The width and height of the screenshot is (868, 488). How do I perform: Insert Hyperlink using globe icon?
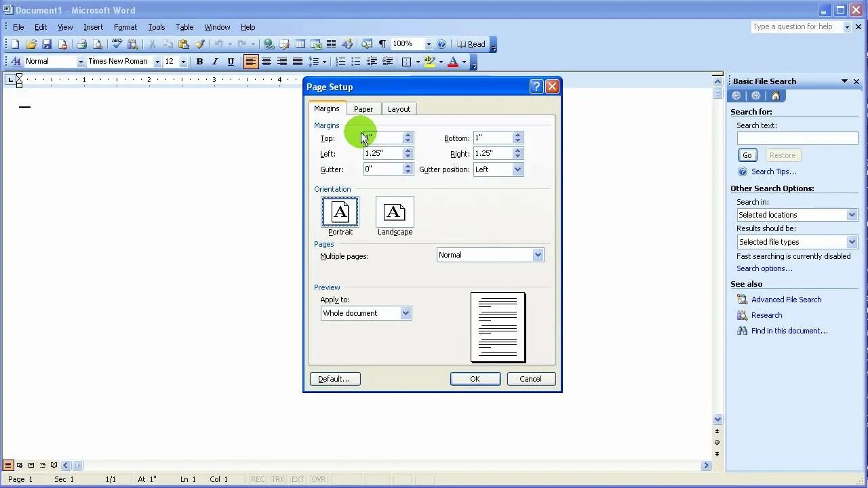pyautogui.click(x=269, y=44)
